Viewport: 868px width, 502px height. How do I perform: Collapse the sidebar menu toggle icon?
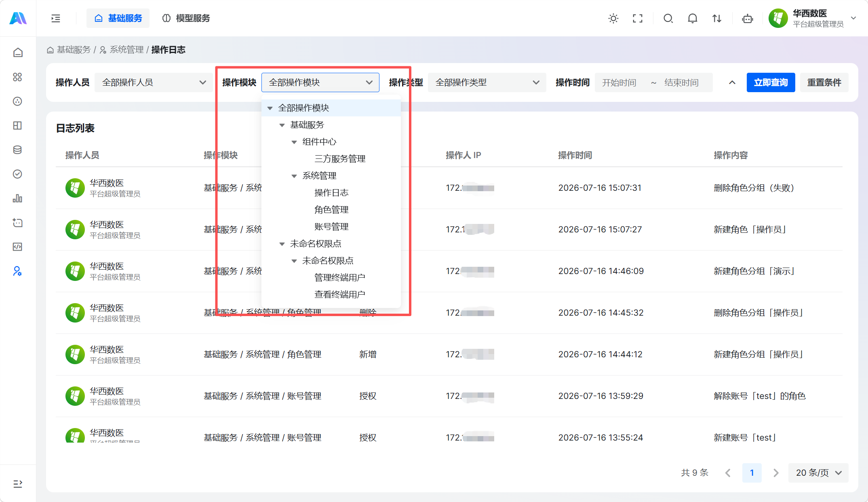[56, 18]
